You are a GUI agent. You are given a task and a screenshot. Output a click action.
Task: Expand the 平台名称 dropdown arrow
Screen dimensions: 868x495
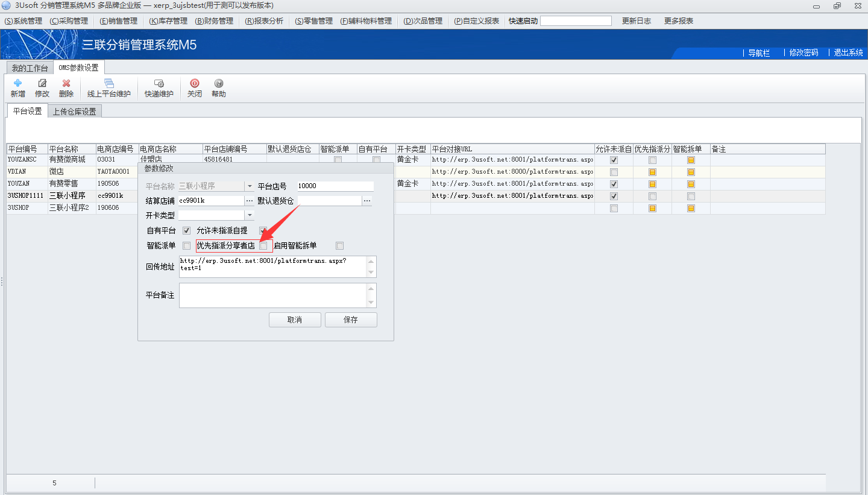[250, 186]
